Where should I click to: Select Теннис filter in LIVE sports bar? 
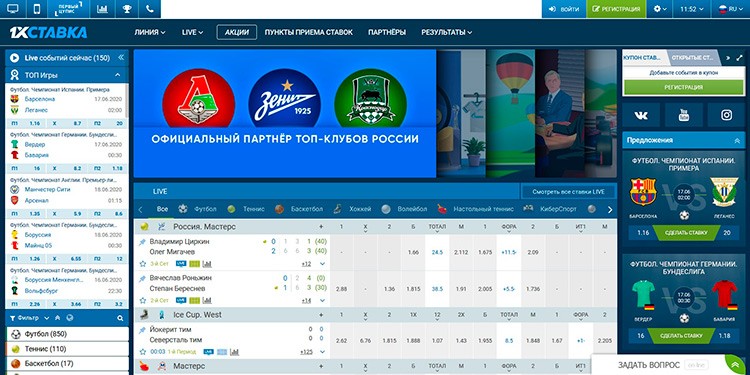click(246, 209)
